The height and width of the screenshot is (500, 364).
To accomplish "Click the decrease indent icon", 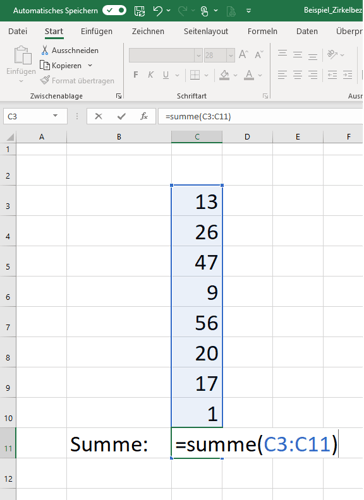I will tap(332, 75).
